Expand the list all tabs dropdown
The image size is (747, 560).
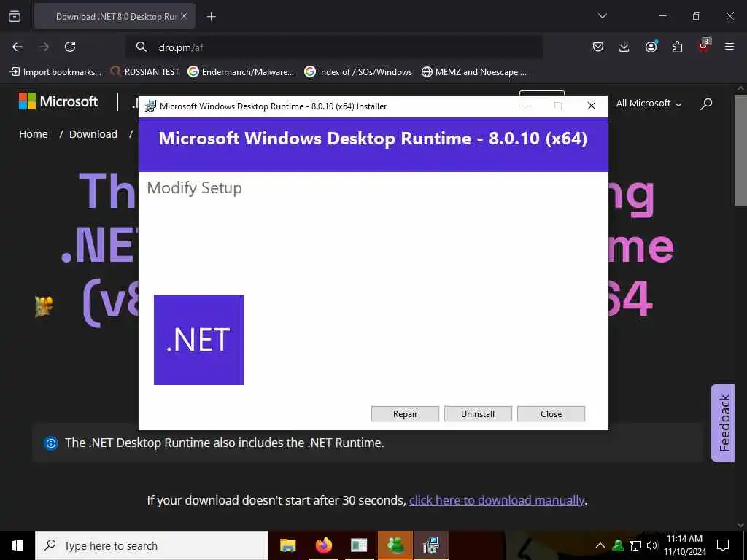[602, 16]
